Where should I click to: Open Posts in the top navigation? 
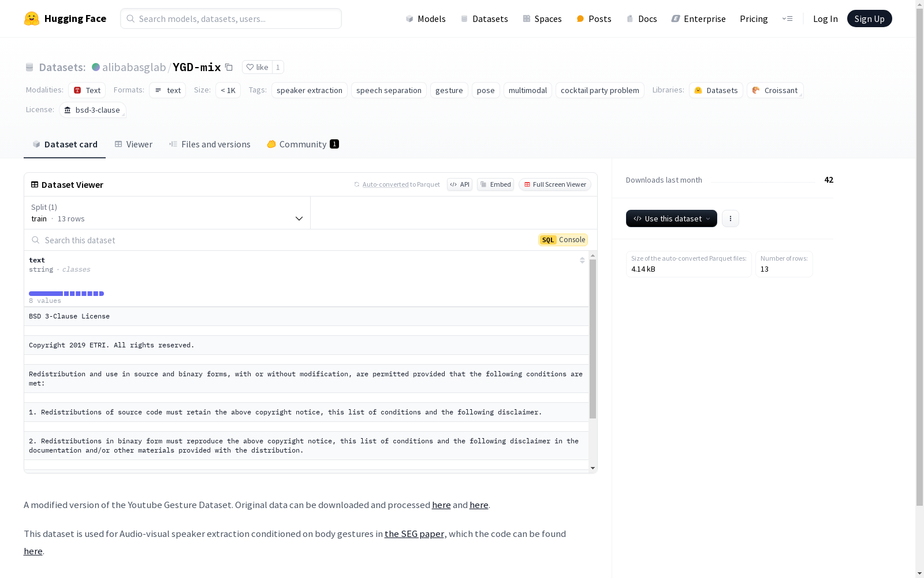(594, 18)
